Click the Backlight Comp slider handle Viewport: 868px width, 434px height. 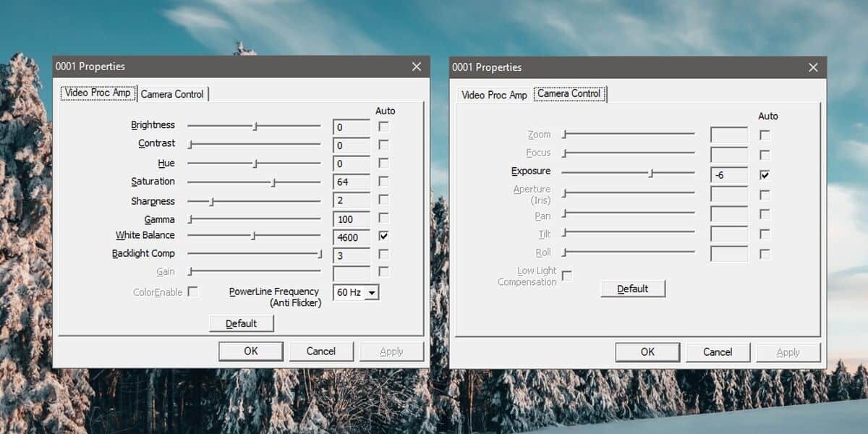click(319, 254)
